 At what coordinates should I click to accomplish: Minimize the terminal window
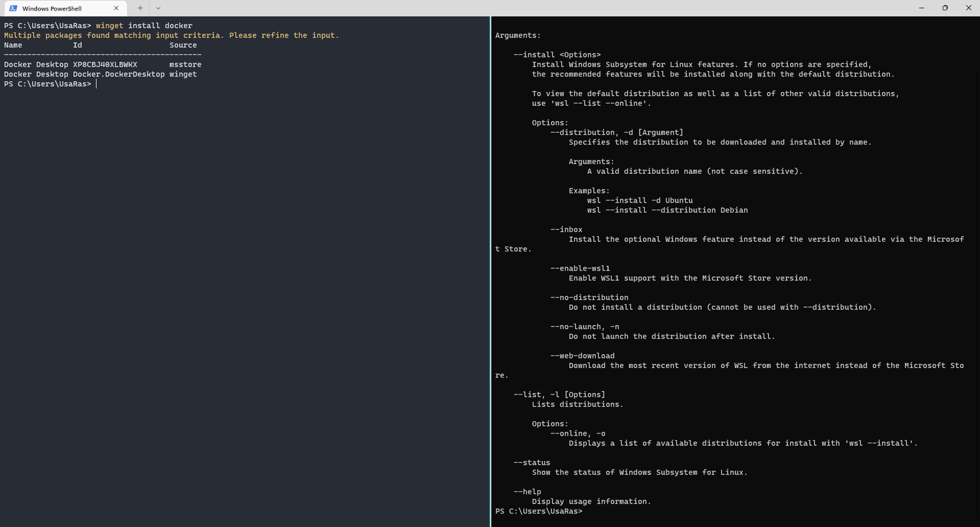921,8
